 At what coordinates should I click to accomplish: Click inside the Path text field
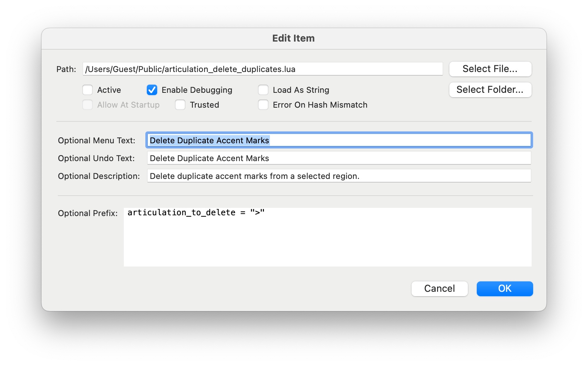pos(262,69)
